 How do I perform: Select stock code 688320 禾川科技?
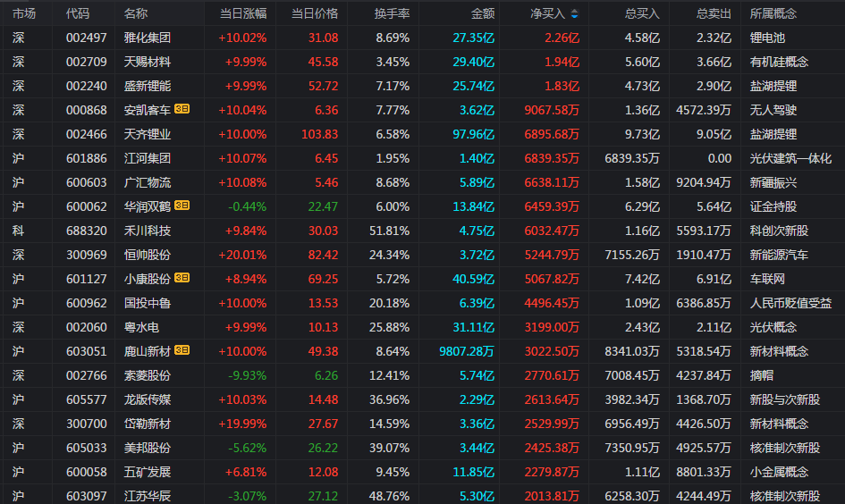click(x=86, y=231)
